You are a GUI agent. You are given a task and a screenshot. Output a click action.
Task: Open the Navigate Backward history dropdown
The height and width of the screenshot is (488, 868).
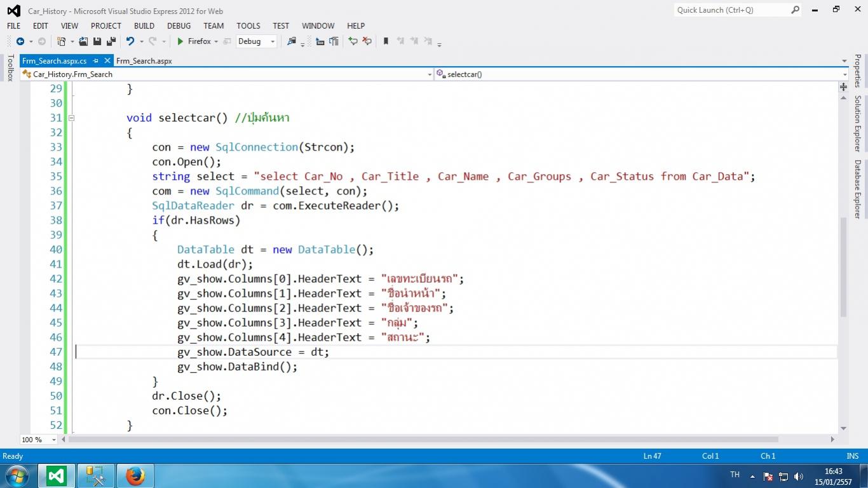[x=31, y=41]
